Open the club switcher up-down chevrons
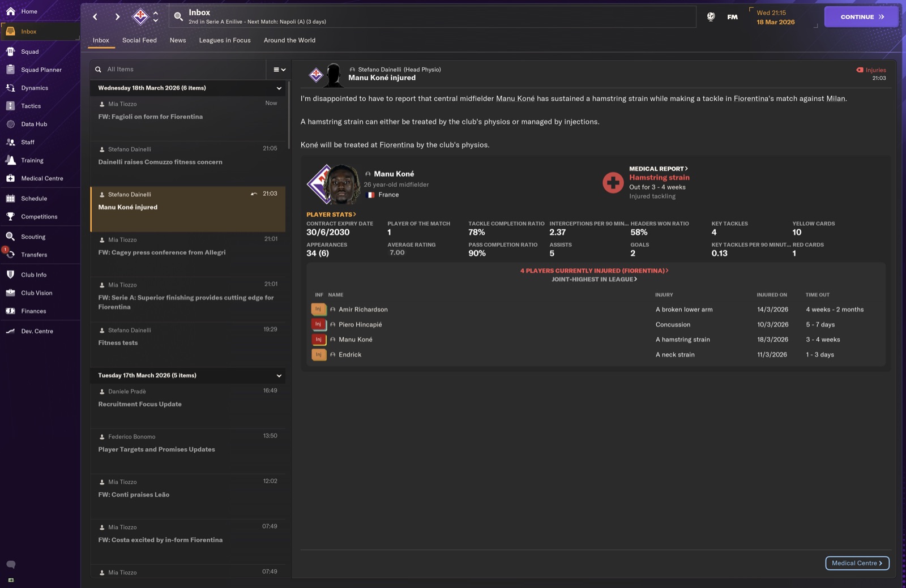The height and width of the screenshot is (588, 906). point(156,16)
